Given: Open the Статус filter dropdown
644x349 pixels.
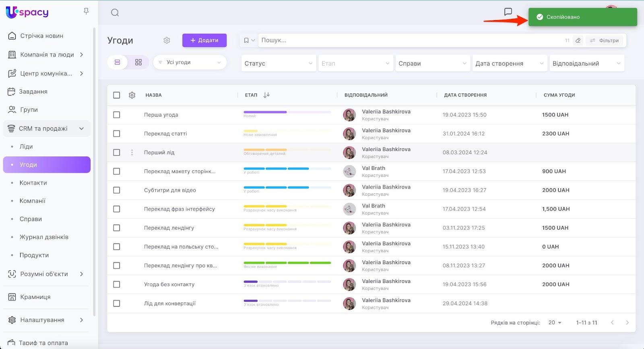Looking at the screenshot, I should point(278,64).
